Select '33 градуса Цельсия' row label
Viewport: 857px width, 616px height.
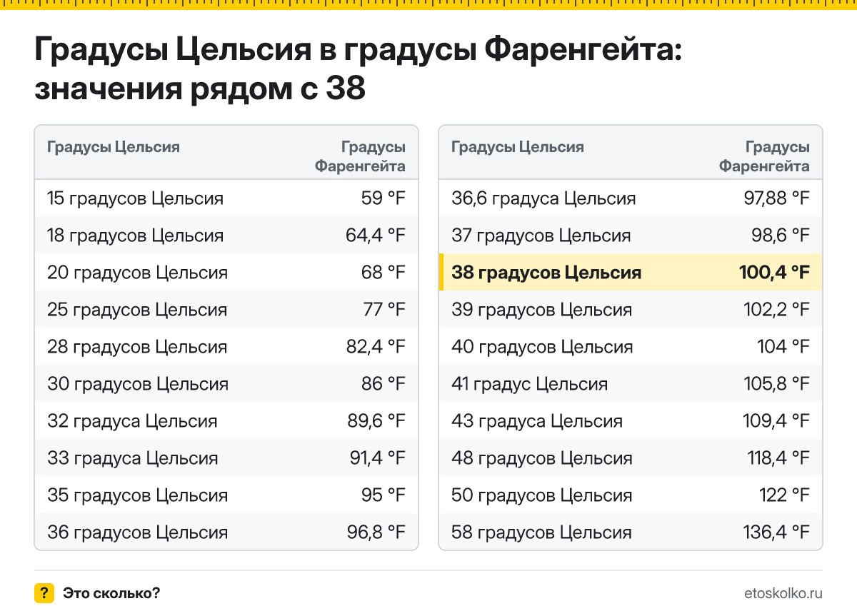[x=133, y=458]
